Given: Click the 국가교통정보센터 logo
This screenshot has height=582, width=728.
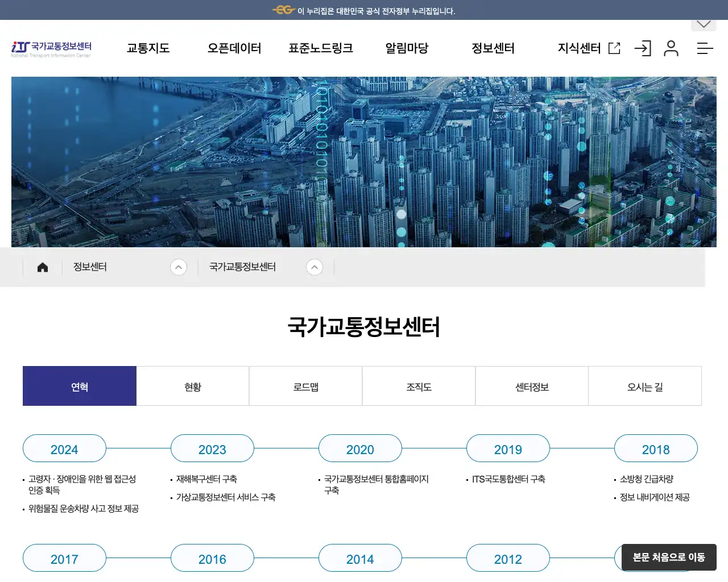Looking at the screenshot, I should 51,48.
